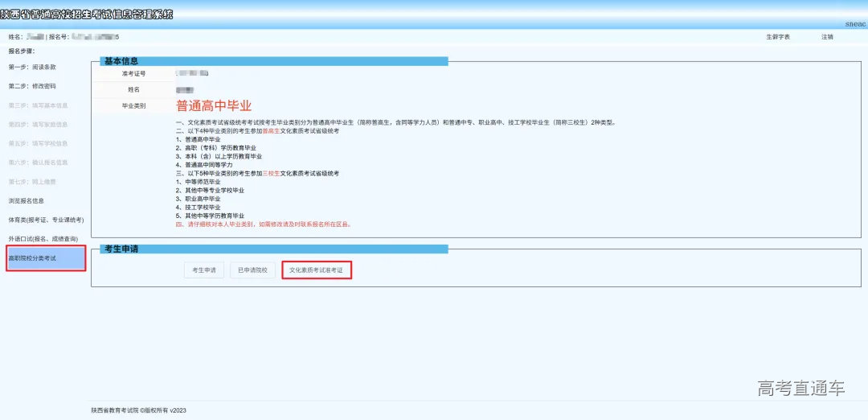This screenshot has height=420, width=868.
Task: Select 体育类(报考证、专业课统考) sidebar entry
Action: (x=46, y=220)
